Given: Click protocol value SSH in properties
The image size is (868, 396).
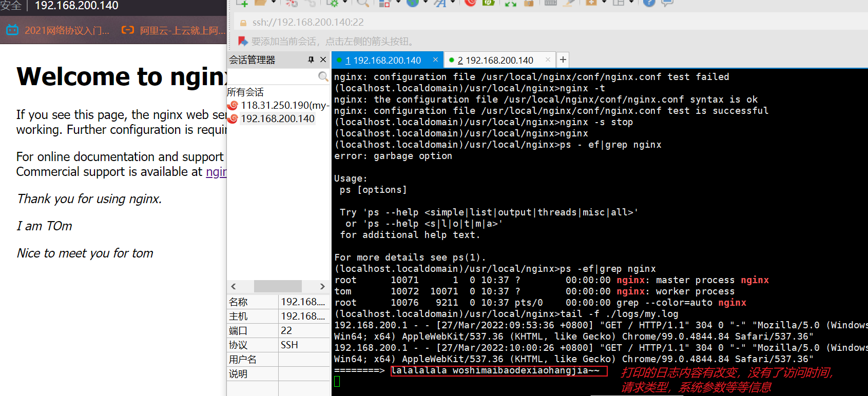Looking at the screenshot, I should [290, 345].
